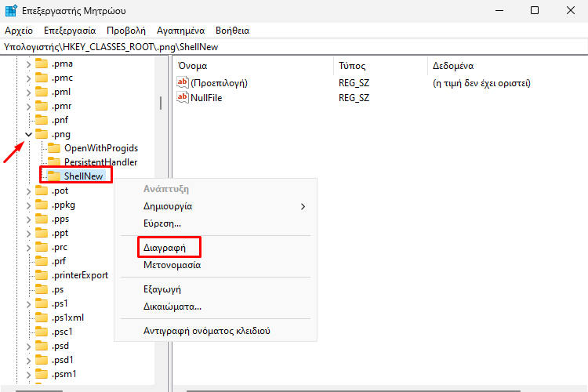Viewport: 588px width, 392px height.
Task: Click the PersistentHandler folder icon
Action: point(54,162)
